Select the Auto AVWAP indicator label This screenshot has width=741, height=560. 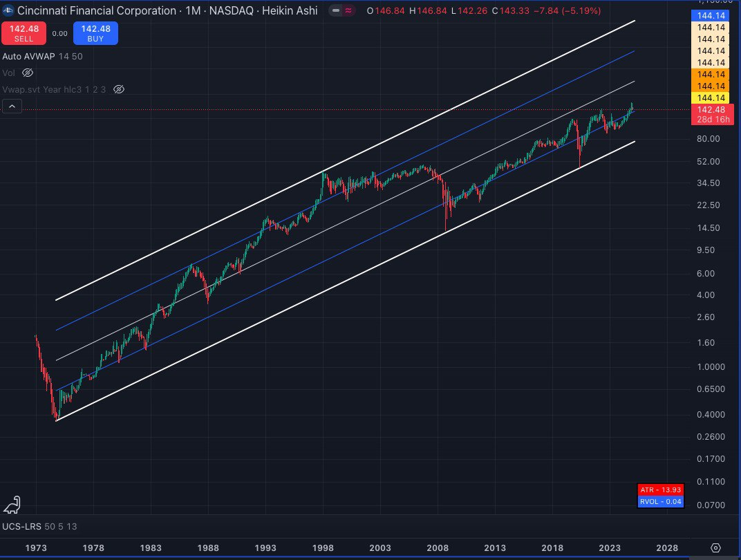pyautogui.click(x=30, y=56)
